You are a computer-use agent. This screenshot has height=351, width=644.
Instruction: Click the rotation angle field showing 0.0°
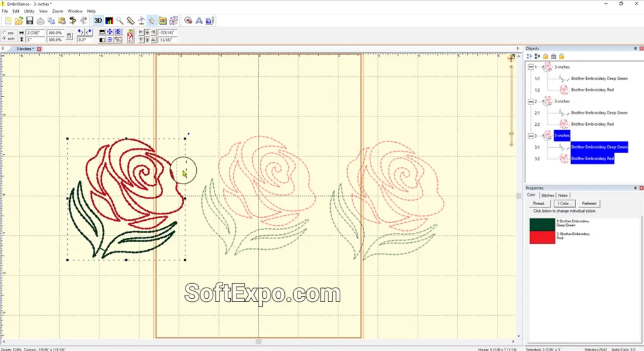coord(84,40)
